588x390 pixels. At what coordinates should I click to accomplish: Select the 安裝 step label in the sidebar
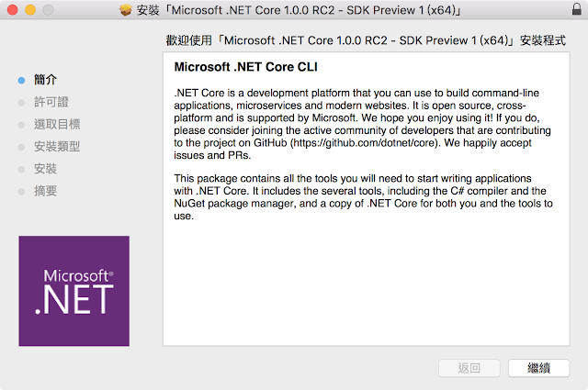[x=45, y=169]
